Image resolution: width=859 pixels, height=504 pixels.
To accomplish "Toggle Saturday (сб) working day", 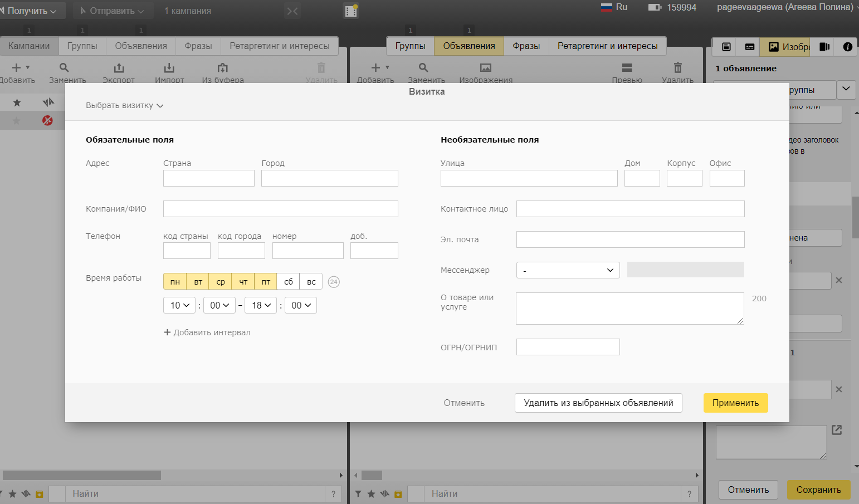I will pyautogui.click(x=289, y=282).
